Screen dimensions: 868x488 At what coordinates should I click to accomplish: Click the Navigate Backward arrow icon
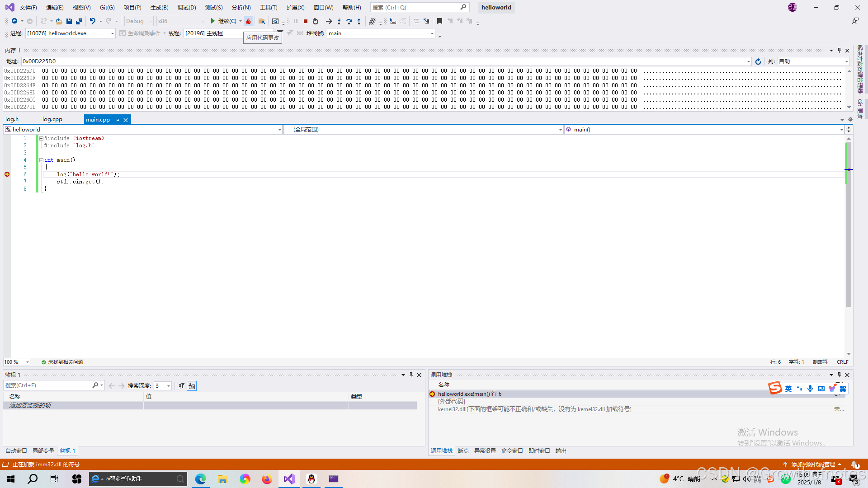point(14,21)
